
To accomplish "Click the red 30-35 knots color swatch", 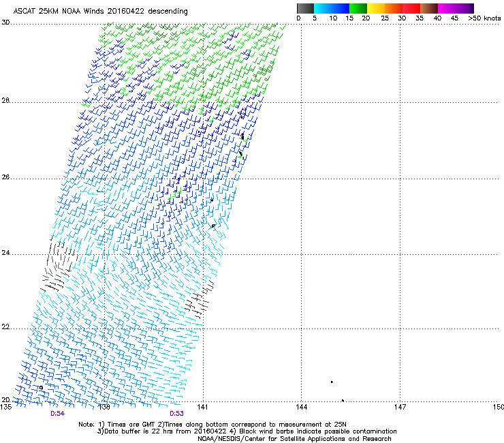I will point(411,8).
